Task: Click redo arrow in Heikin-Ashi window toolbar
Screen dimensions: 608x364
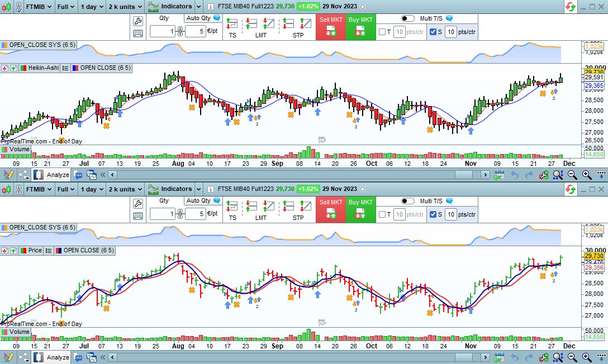Action: click(x=529, y=175)
